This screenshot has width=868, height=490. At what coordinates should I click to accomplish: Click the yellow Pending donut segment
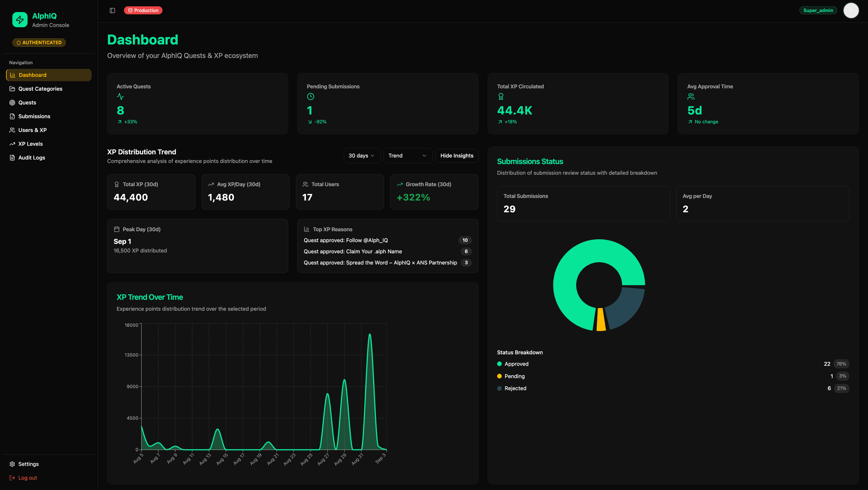click(601, 319)
